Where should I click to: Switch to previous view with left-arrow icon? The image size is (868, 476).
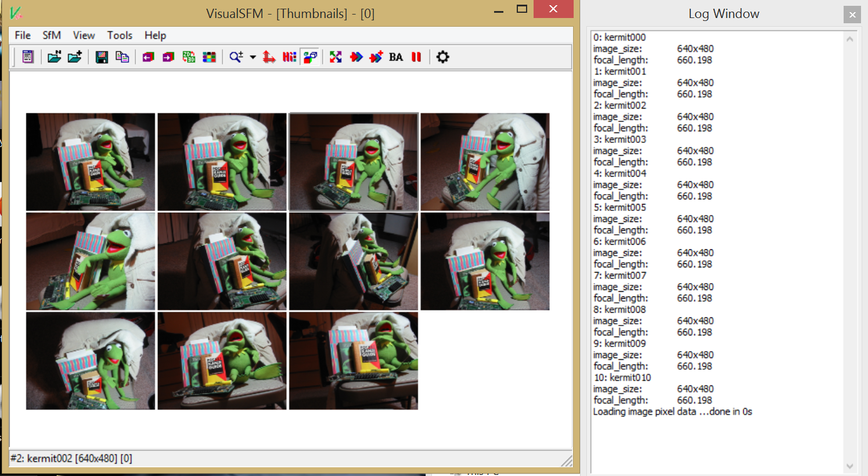point(148,57)
